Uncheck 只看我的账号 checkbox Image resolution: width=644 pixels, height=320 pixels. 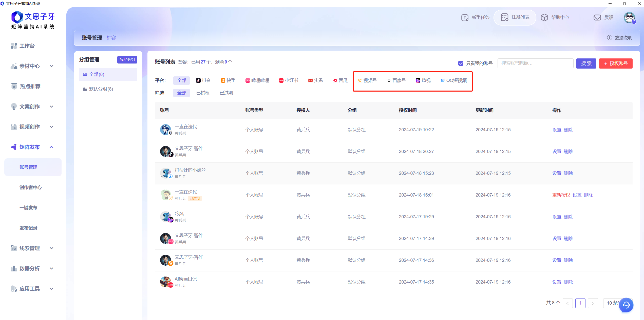(x=461, y=63)
